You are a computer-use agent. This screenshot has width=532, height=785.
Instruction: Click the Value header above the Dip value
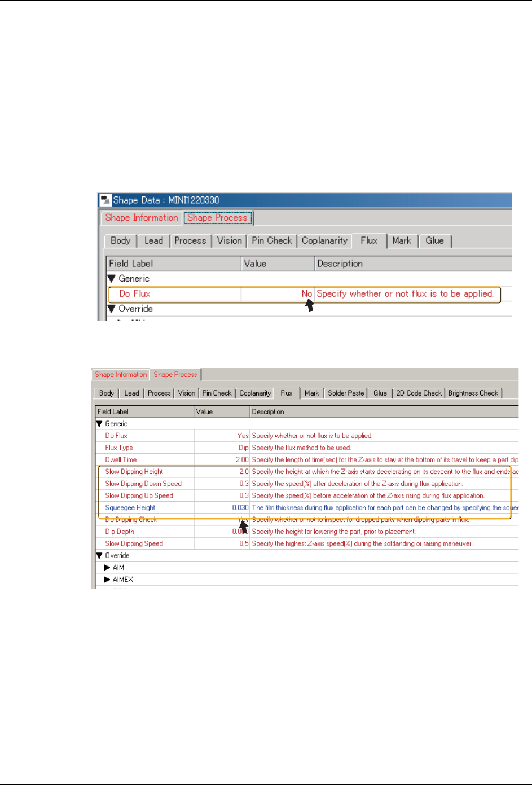pos(222,412)
